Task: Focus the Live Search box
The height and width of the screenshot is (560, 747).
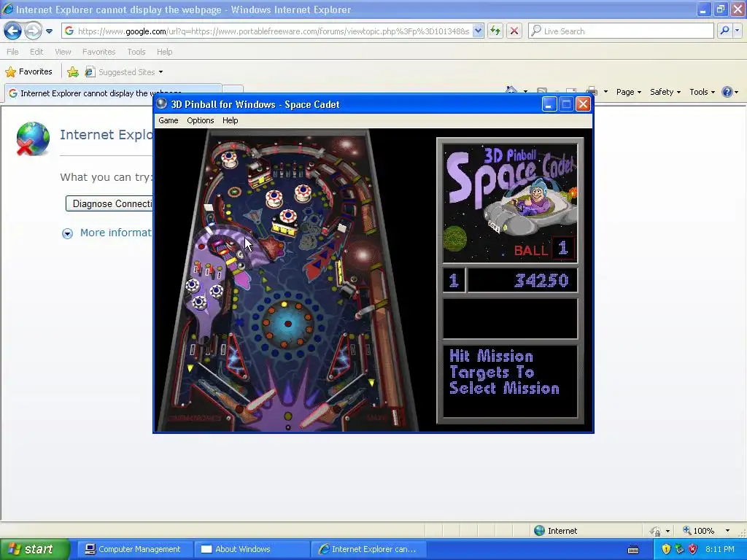Action: click(621, 31)
